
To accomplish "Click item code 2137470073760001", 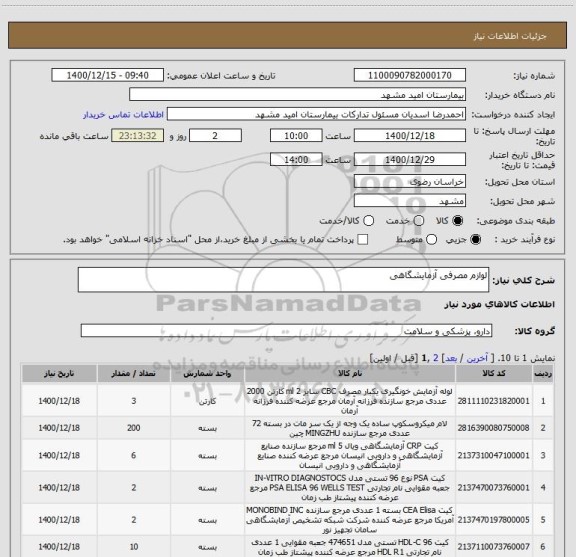I will click(494, 488).
